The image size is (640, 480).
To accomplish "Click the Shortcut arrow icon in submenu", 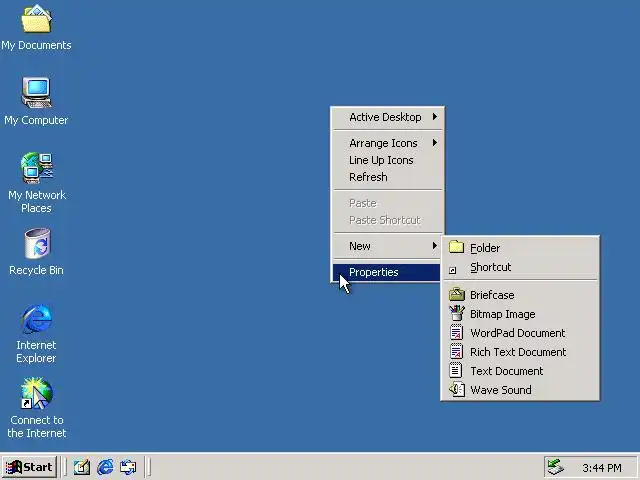I will point(452,270).
